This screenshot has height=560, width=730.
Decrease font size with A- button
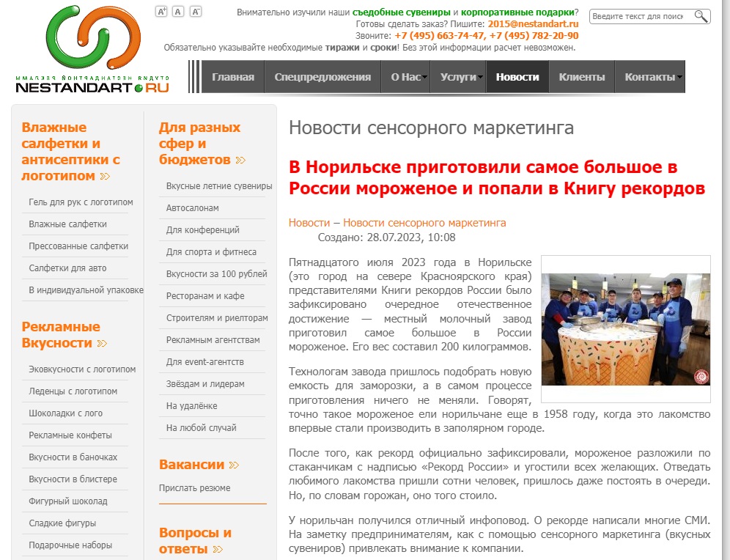tap(196, 11)
